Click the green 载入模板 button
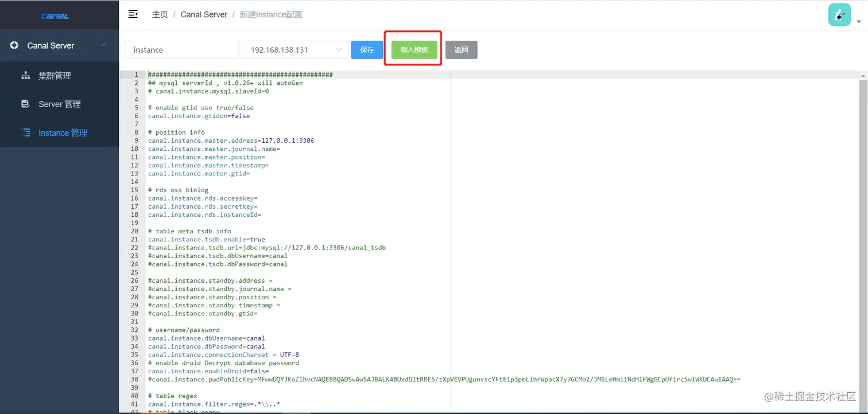Screen dimensions: 868x414 coord(414,50)
